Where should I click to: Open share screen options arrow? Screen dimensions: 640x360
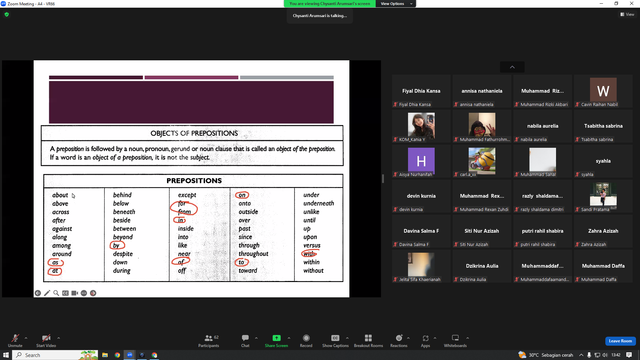coord(289,338)
